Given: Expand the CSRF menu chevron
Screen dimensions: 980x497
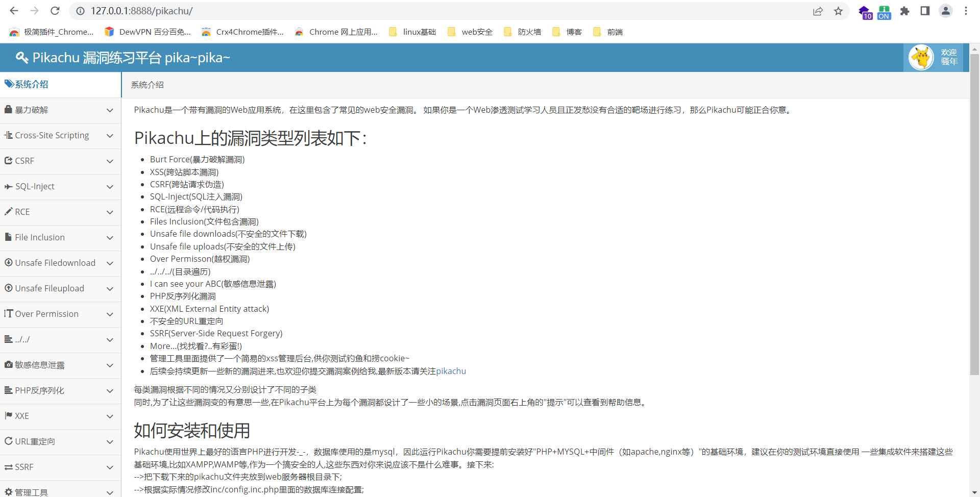Looking at the screenshot, I should [x=110, y=161].
